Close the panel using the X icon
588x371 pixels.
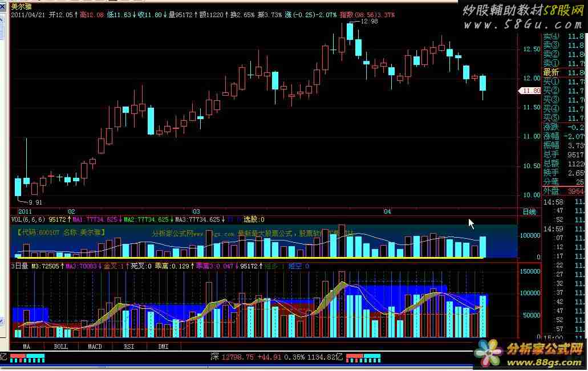(x=2, y=6)
